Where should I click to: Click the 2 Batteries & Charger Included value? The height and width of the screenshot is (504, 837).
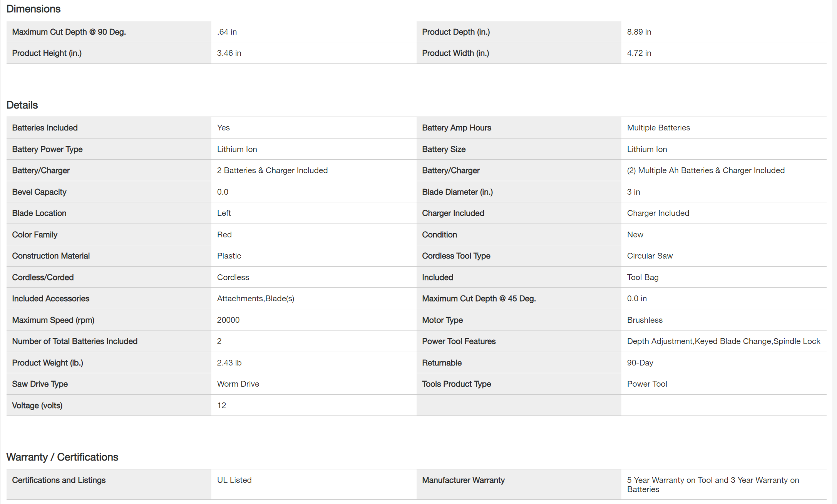(x=272, y=170)
